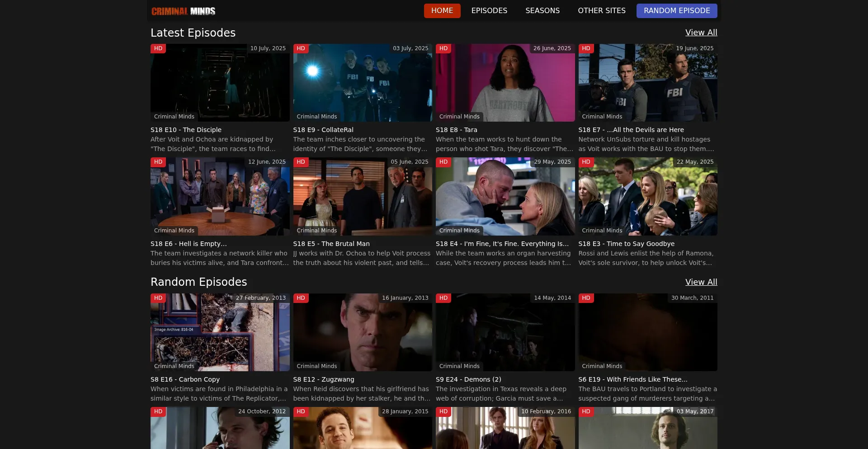Click the 'Random Episodes' heading
Viewport: 868px width, 449px height.
[x=199, y=282]
